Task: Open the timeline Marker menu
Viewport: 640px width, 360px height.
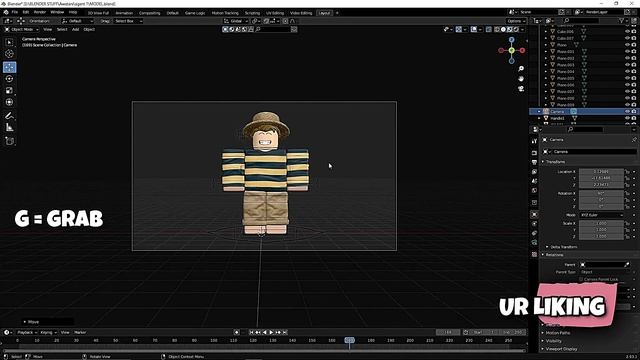Action: (80, 332)
